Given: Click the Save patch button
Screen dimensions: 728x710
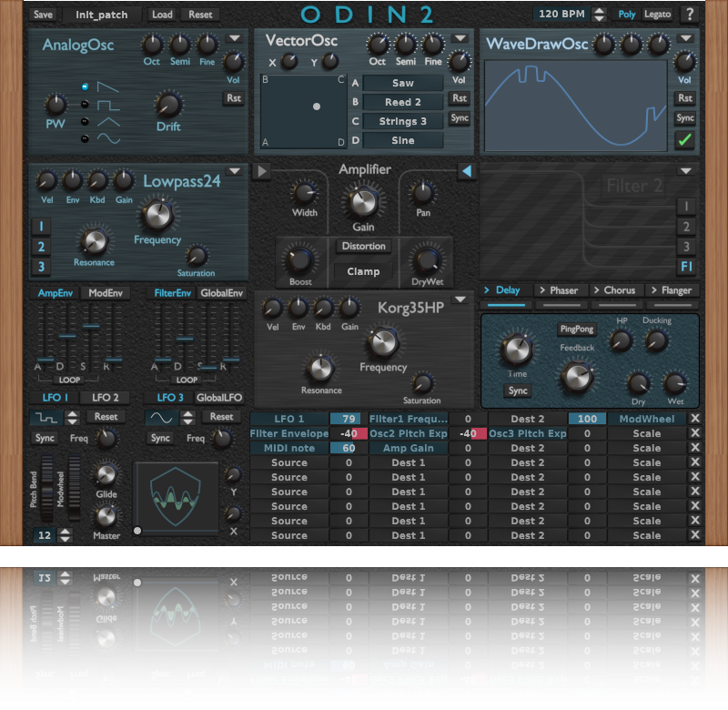Looking at the screenshot, I should coord(43,15).
